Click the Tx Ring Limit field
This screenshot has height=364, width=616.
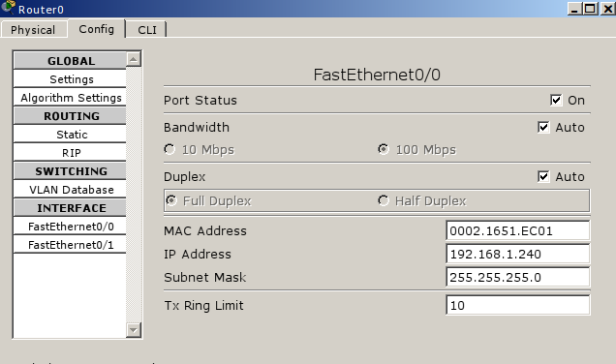click(518, 305)
